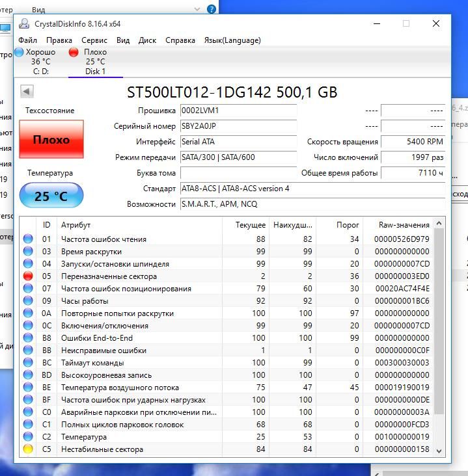Image resolution: width=468 pixels, height=476 pixels.
Task: Click the blue status dot for Включения/отключения
Action: pos(28,325)
